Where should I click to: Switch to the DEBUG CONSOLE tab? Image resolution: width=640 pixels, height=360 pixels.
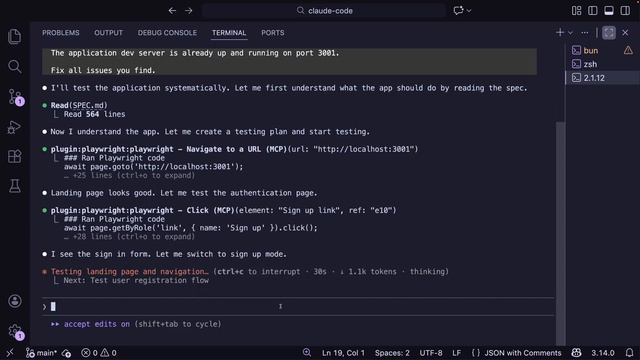pyautogui.click(x=167, y=33)
